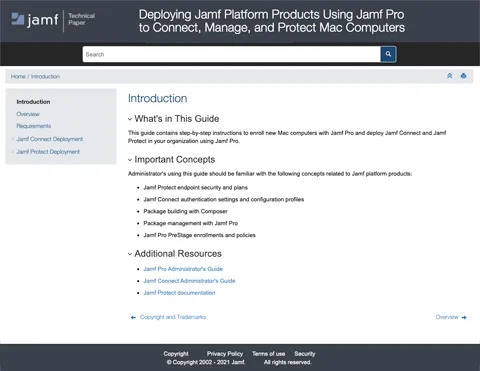Open Overview in the sidebar navigation
The height and width of the screenshot is (371, 480).
[28, 114]
